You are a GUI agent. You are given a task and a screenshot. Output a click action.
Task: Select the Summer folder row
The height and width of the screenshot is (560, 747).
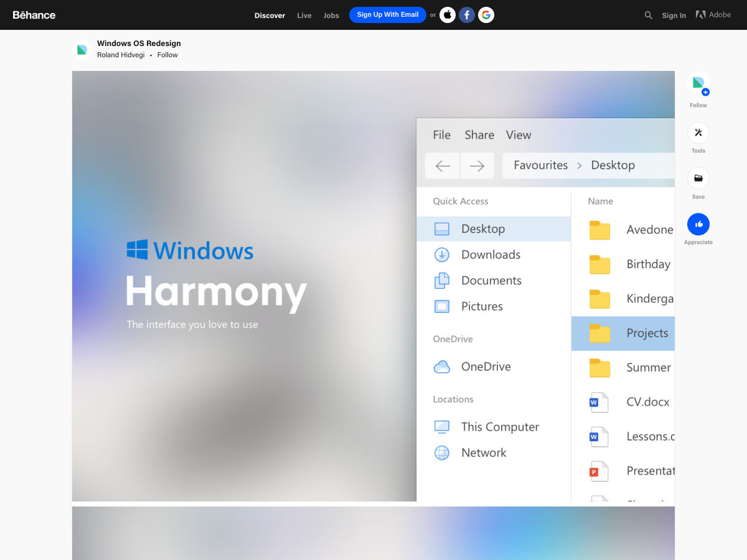tap(623, 368)
